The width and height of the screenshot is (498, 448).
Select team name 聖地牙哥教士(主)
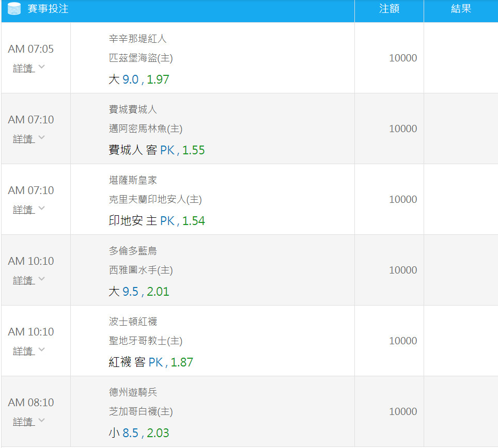[x=146, y=341]
